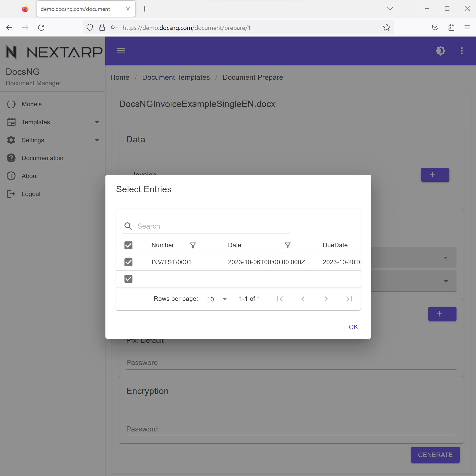Screen dimensions: 476x476
Task: Toggle the brightness theme icon
Action: (440, 51)
